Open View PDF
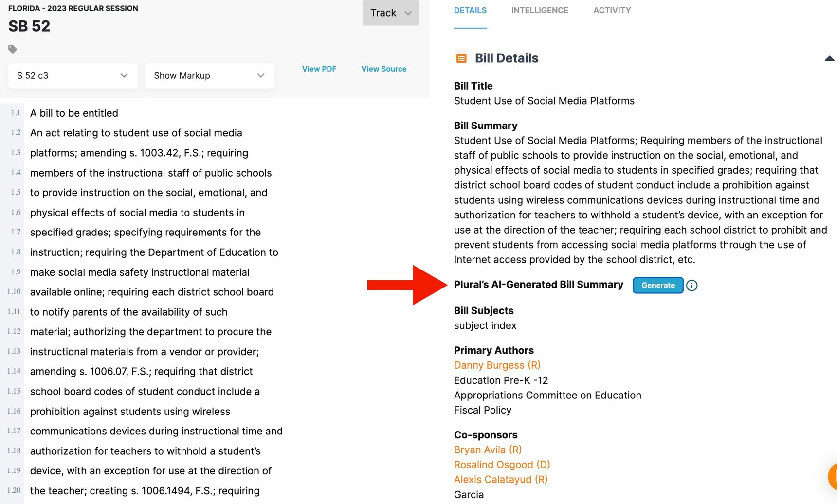 (319, 69)
